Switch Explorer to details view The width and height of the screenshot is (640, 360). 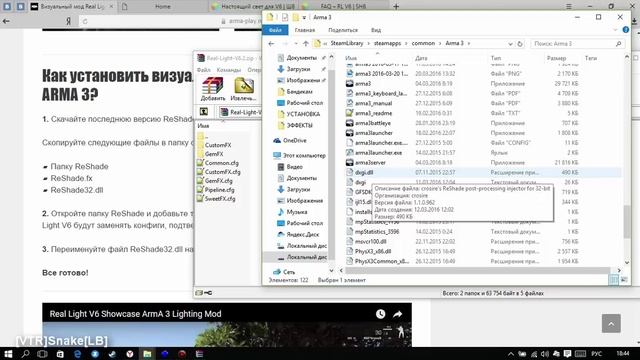tap(613, 280)
